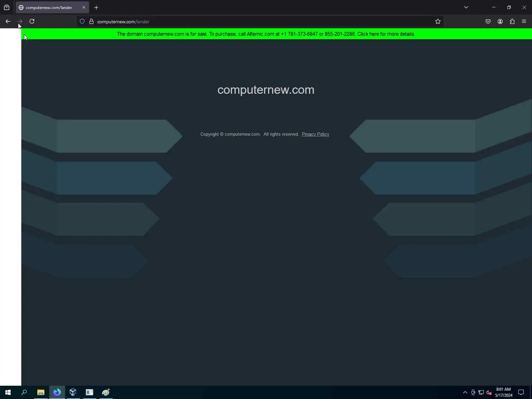532x399 pixels.
Task: Open File Explorer from taskbar
Action: [x=41, y=392]
